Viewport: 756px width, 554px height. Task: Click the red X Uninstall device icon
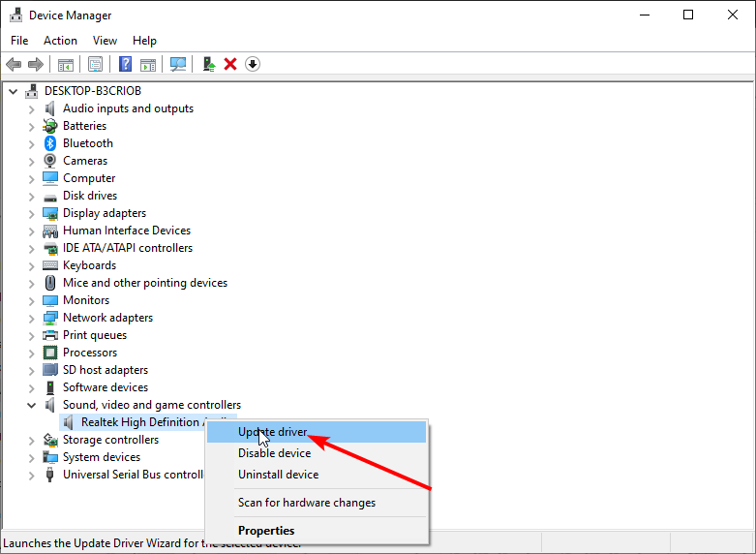point(230,64)
